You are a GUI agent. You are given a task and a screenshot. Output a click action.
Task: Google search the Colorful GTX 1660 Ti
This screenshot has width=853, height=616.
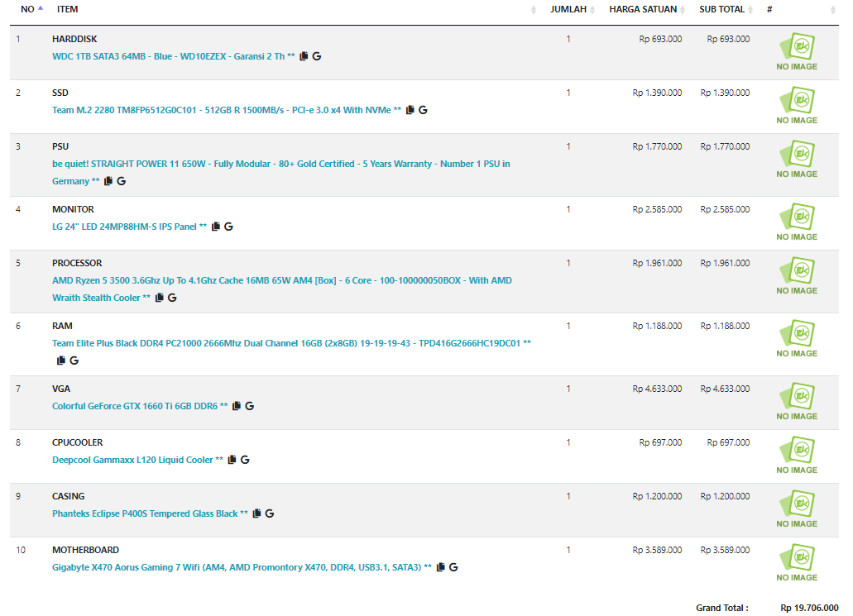click(x=249, y=406)
